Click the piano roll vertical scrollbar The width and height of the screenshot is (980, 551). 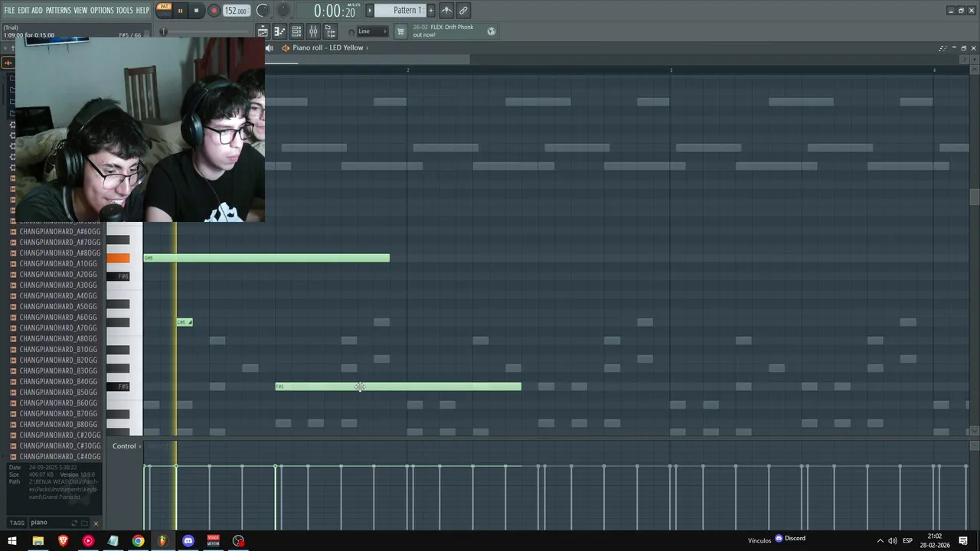[974, 197]
